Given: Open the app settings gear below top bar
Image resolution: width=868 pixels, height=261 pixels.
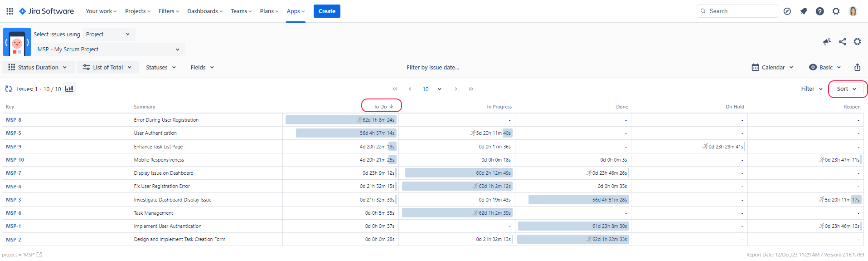Looking at the screenshot, I should [857, 42].
